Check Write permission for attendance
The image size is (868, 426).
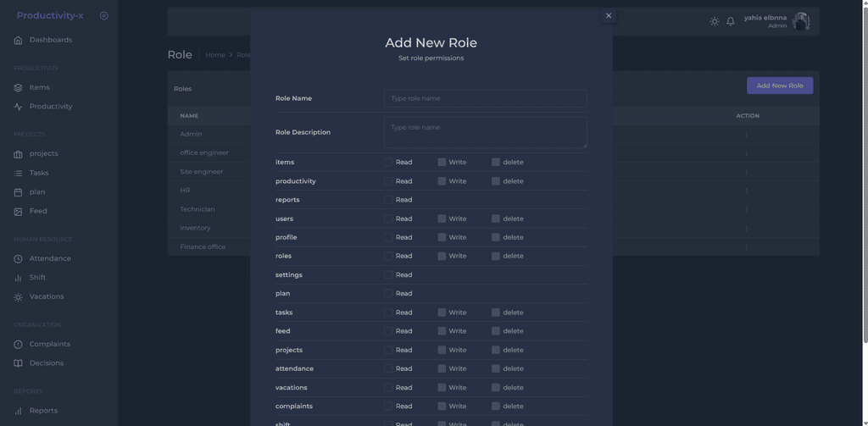(x=442, y=368)
